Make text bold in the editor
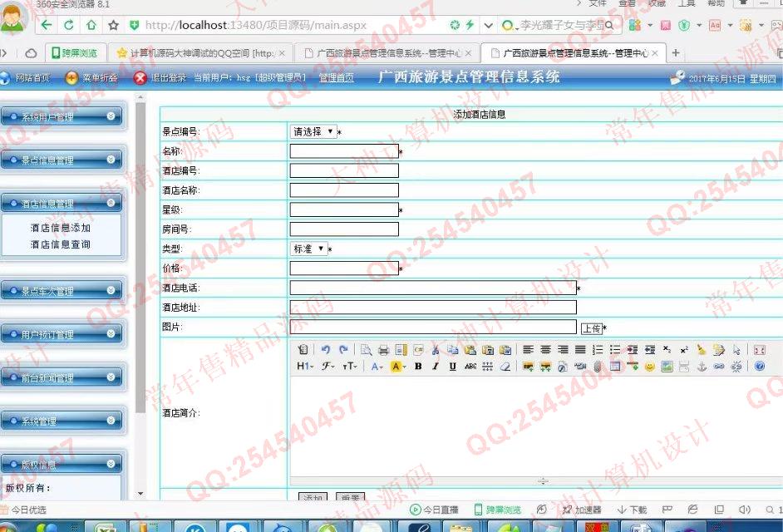This screenshot has height=532, width=783. (418, 366)
